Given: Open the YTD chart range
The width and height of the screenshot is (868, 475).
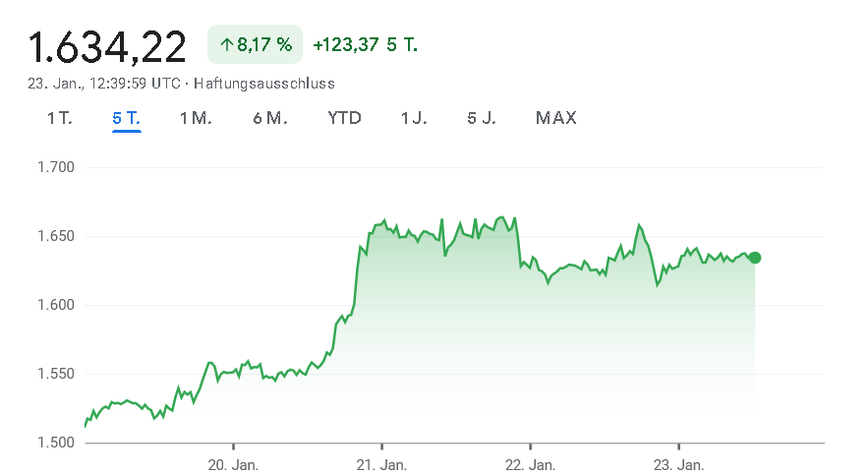Looking at the screenshot, I should pyautogui.click(x=344, y=118).
